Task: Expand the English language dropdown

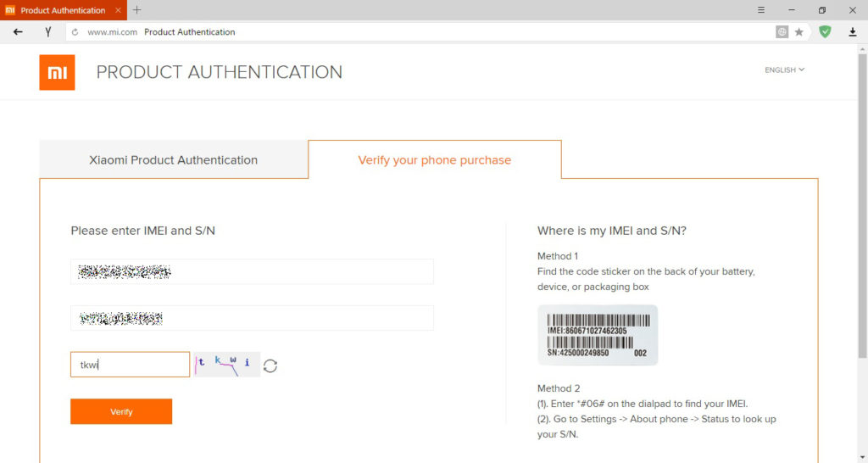Action: pos(784,70)
